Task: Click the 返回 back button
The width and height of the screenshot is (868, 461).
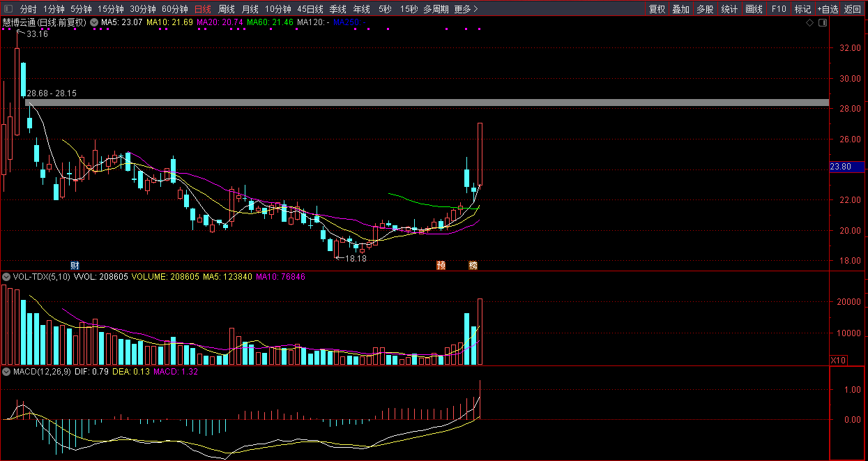Action: pyautogui.click(x=853, y=9)
